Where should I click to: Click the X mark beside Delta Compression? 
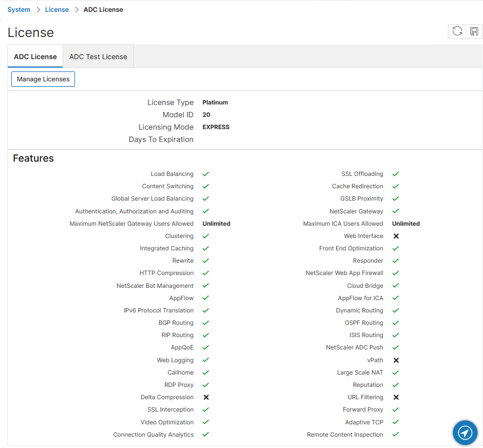[x=206, y=397]
